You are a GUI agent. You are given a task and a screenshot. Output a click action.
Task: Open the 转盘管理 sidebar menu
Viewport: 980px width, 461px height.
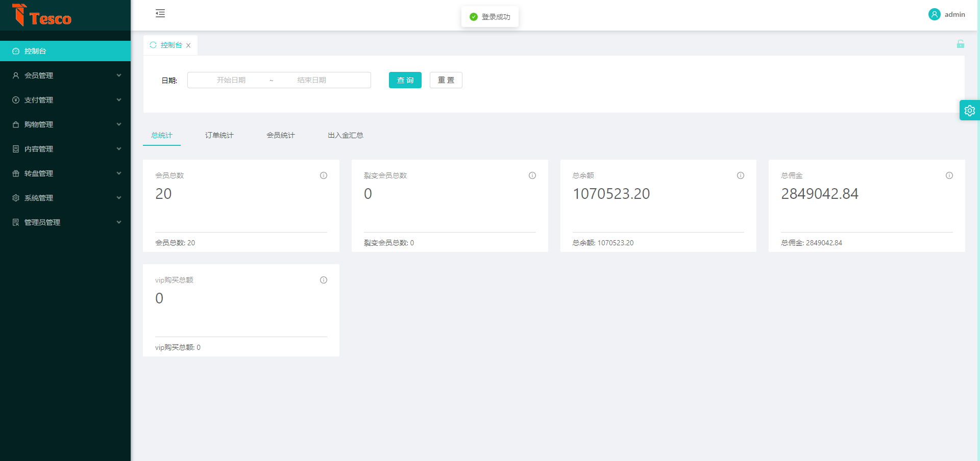(x=65, y=173)
